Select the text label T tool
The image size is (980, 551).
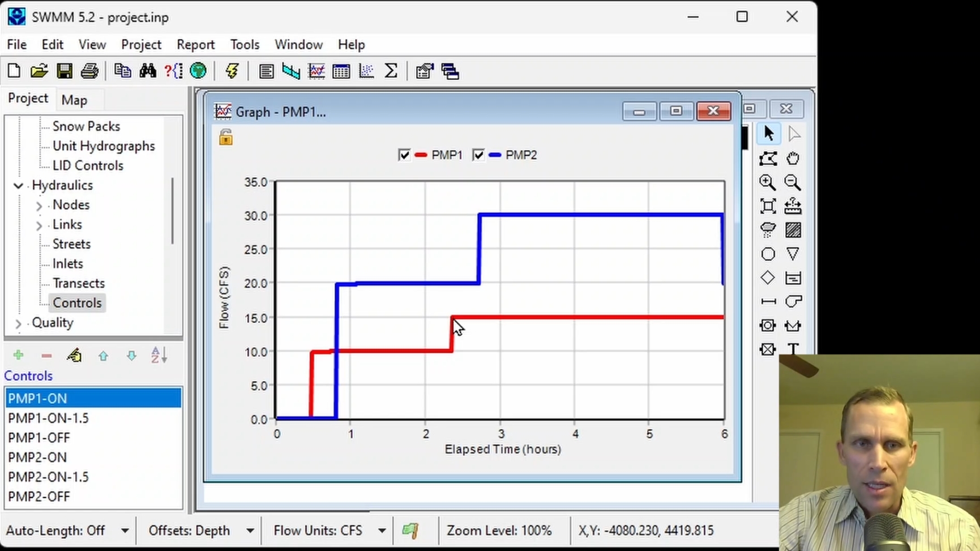(793, 349)
